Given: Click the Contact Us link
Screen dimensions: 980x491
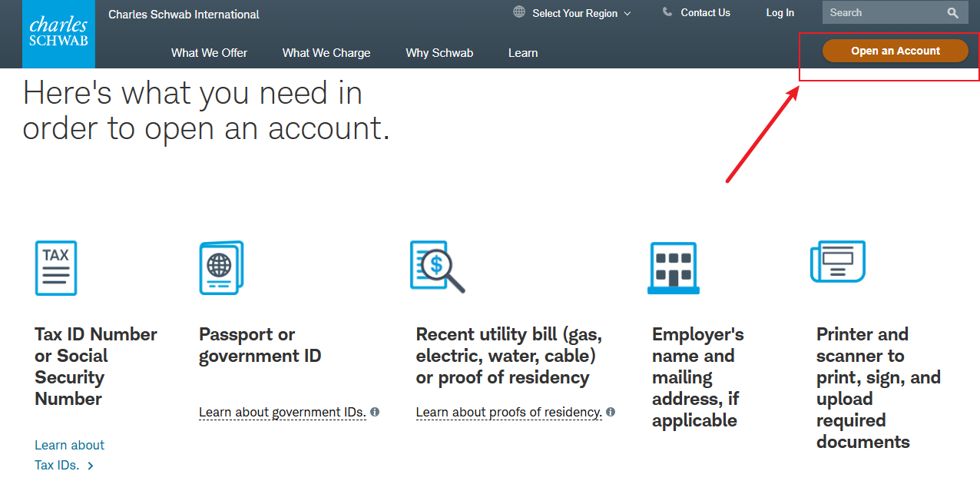Looking at the screenshot, I should (x=705, y=12).
